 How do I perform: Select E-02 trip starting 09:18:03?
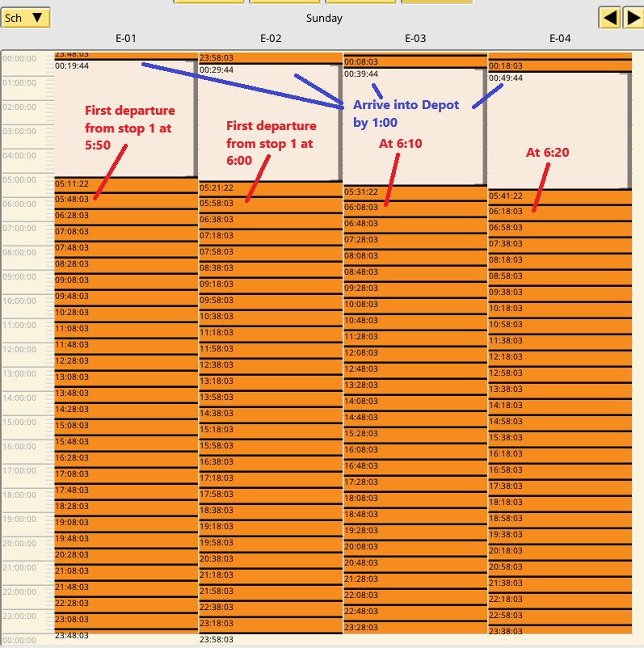point(271,286)
